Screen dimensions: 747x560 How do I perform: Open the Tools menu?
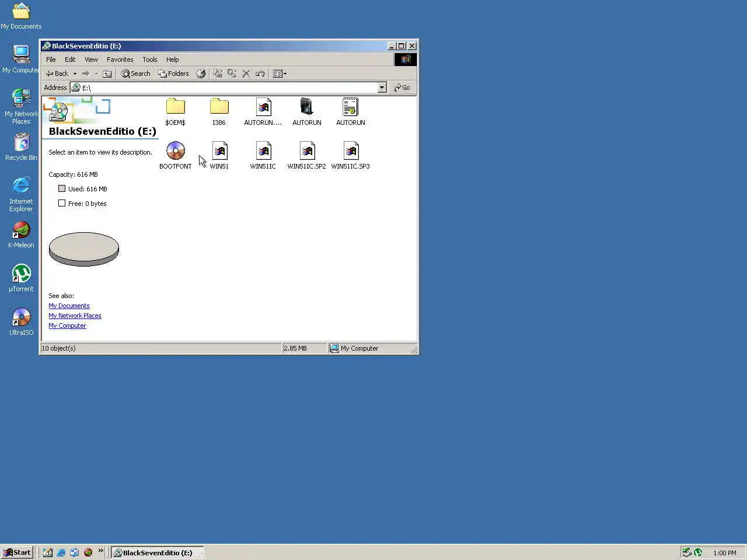[x=149, y=60]
